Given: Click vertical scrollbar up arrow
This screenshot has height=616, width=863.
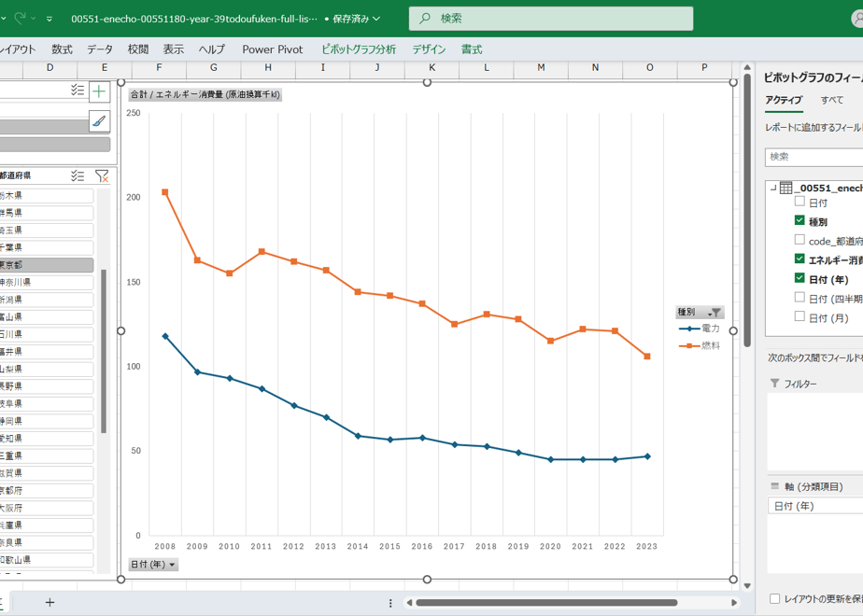Looking at the screenshot, I should coord(747,67).
